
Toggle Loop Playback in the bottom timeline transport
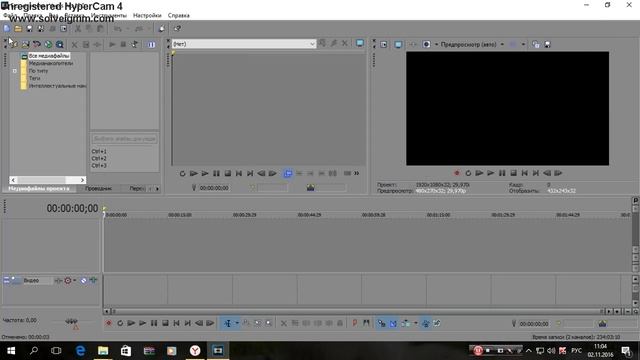point(120,323)
